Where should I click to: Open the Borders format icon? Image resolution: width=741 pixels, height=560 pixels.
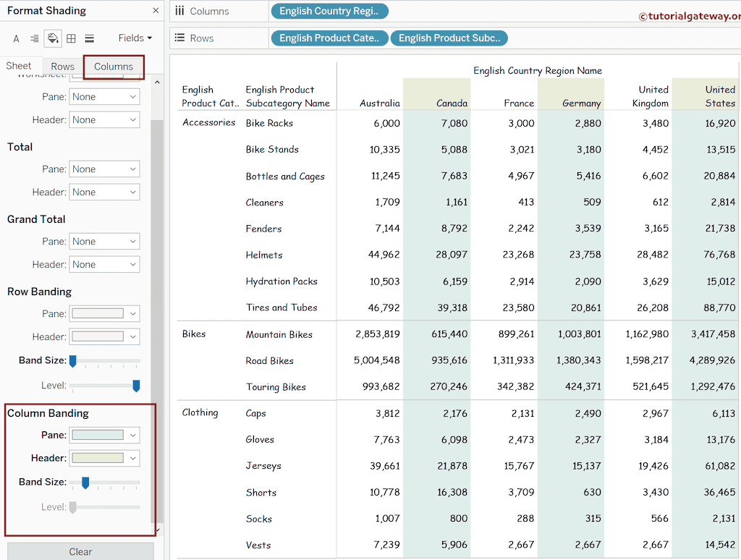click(71, 39)
